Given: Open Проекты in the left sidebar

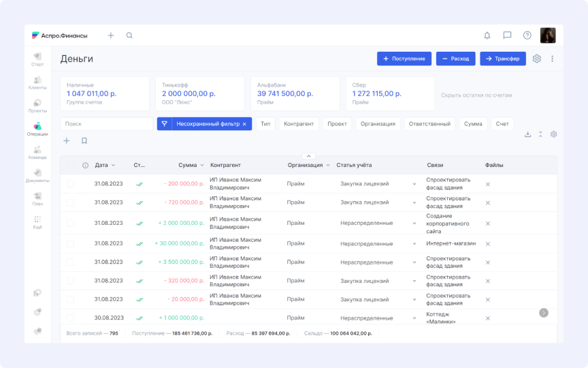Looking at the screenshot, I should click(x=37, y=106).
